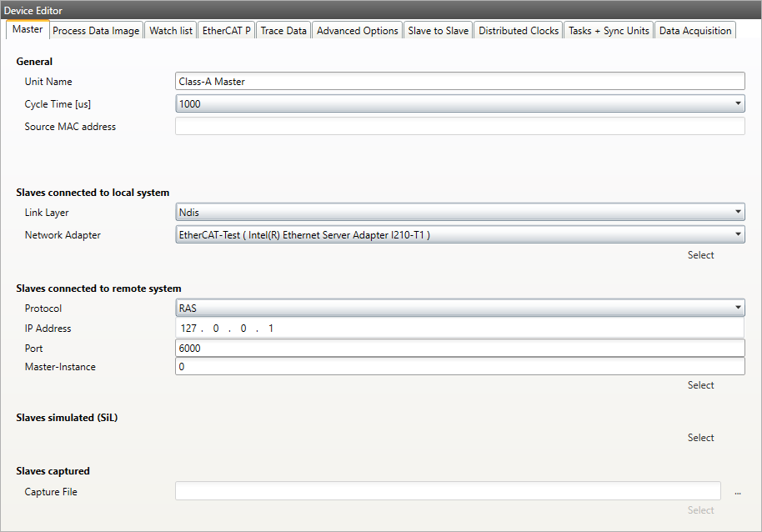Image resolution: width=762 pixels, height=532 pixels.
Task: Click Select under Slaves simulated (SiL)
Action: (700, 438)
